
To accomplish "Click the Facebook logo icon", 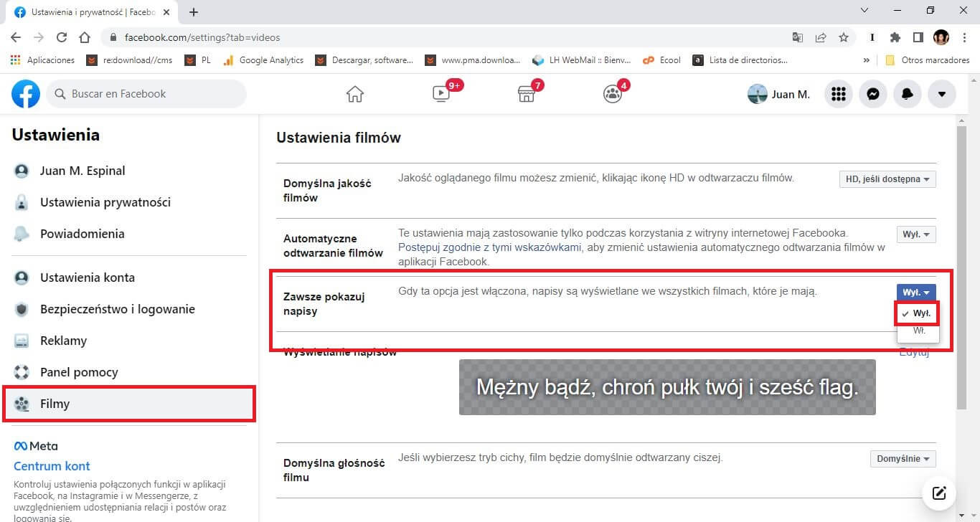I will click(26, 94).
